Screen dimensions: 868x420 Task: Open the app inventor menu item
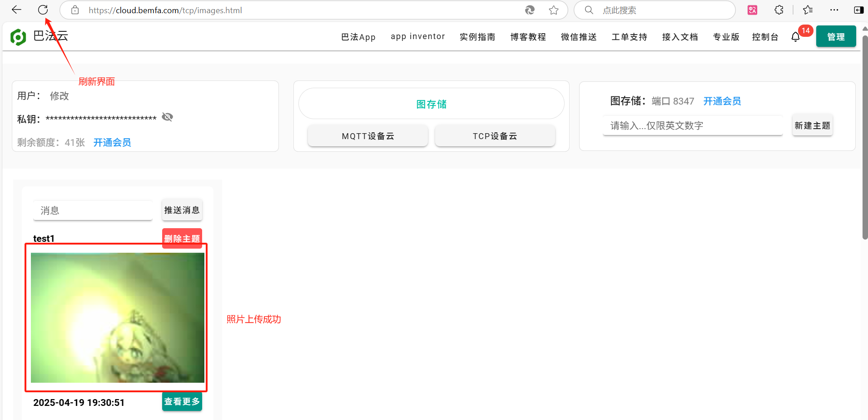(x=418, y=36)
